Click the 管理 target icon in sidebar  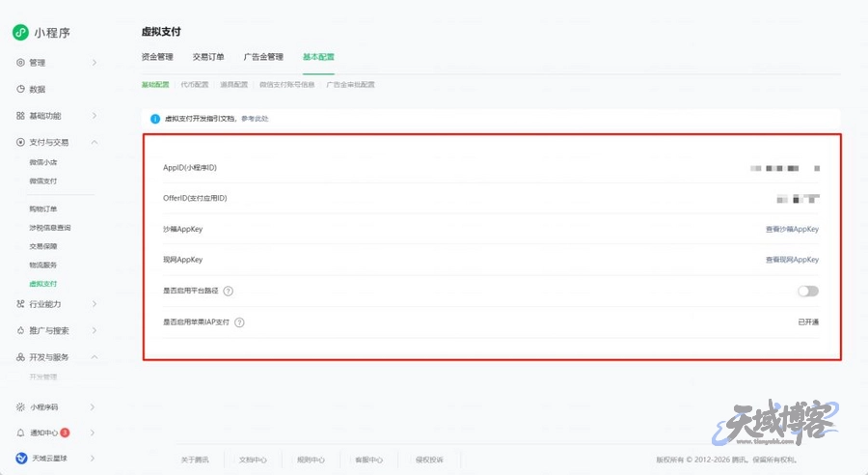(x=20, y=63)
